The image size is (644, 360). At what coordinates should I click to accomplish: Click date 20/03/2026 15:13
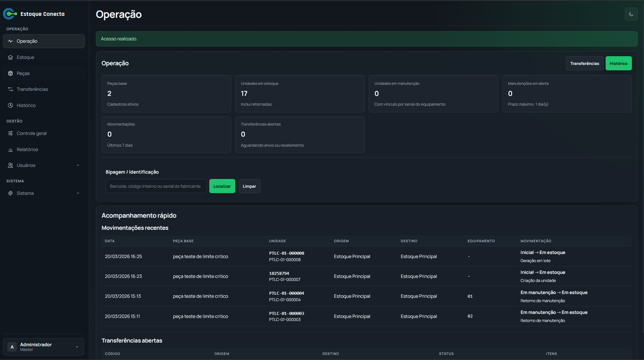coord(123,296)
